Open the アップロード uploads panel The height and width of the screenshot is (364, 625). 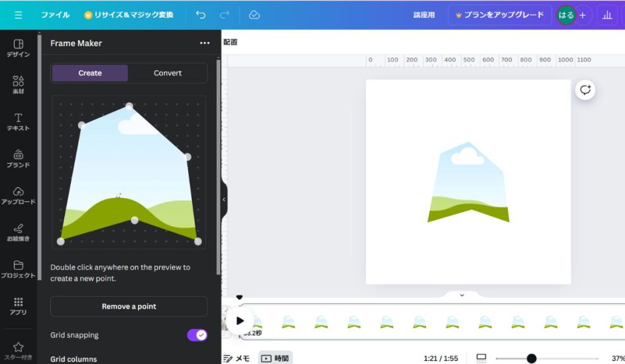(x=18, y=195)
